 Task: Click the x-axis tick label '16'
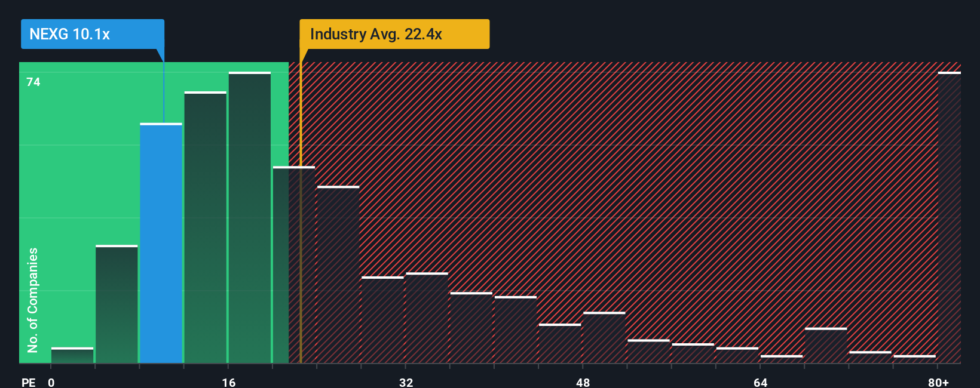229,382
